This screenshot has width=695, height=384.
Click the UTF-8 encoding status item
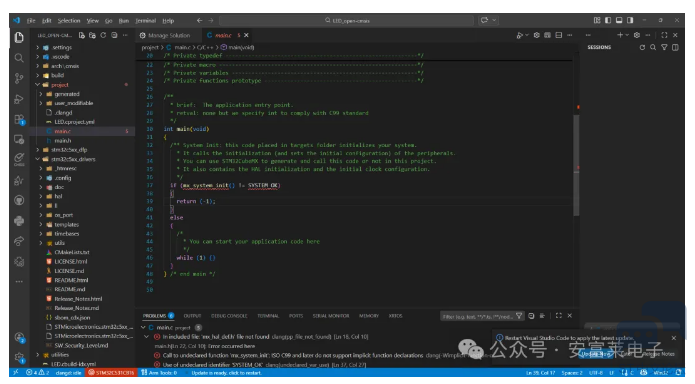[596, 373]
